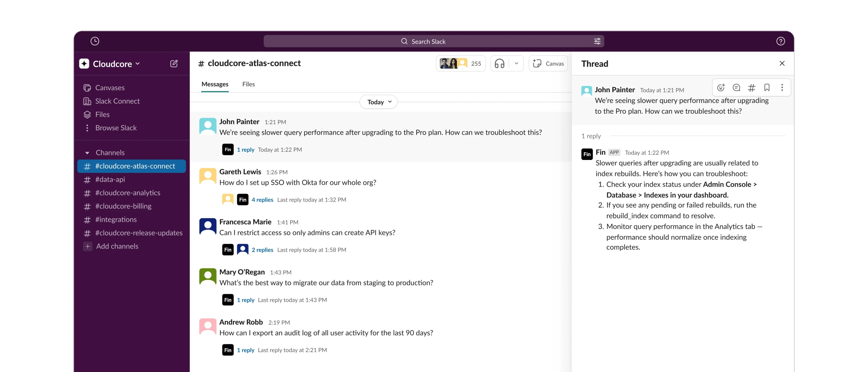868x372 pixels.
Task: Click the Cloudcore workspace logo
Action: [84, 64]
